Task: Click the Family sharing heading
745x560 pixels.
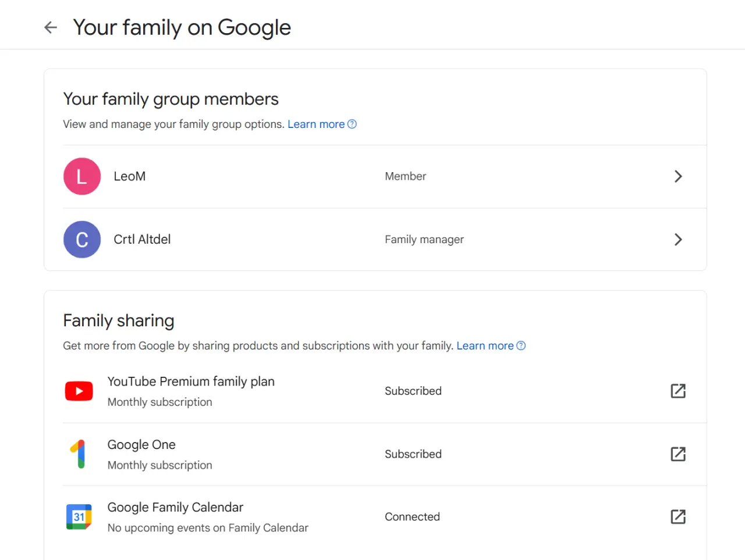Action: point(119,321)
